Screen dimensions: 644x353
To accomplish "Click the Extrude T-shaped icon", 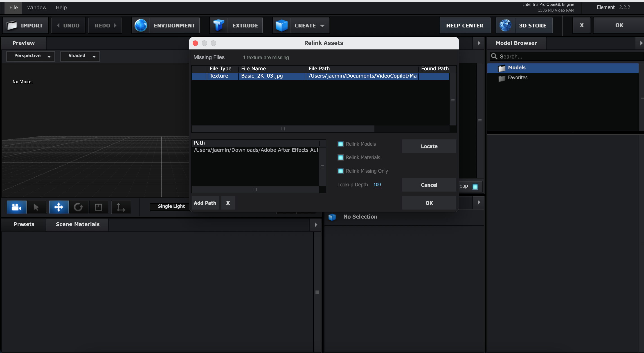I will point(218,25).
